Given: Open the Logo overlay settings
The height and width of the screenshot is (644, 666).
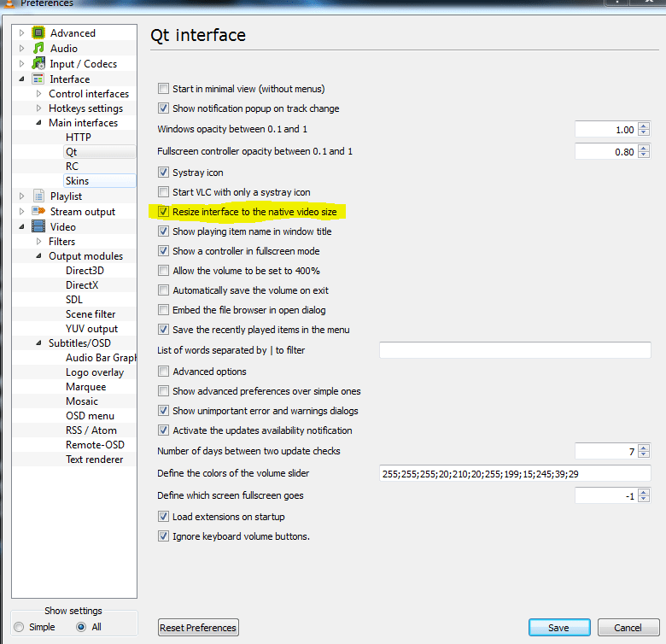Looking at the screenshot, I should [95, 372].
